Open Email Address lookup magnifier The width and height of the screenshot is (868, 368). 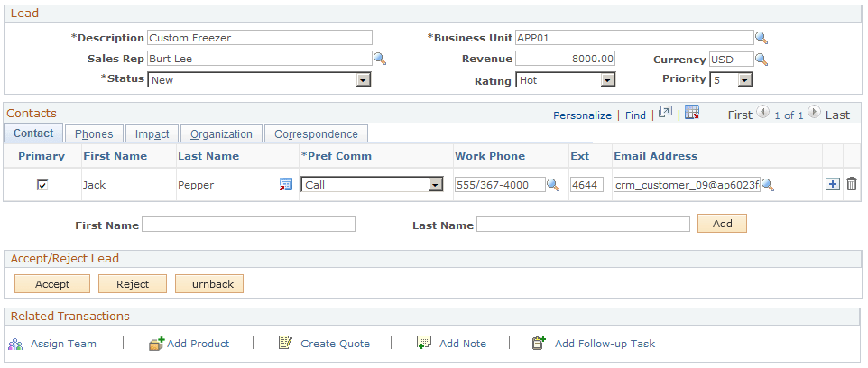click(x=768, y=185)
